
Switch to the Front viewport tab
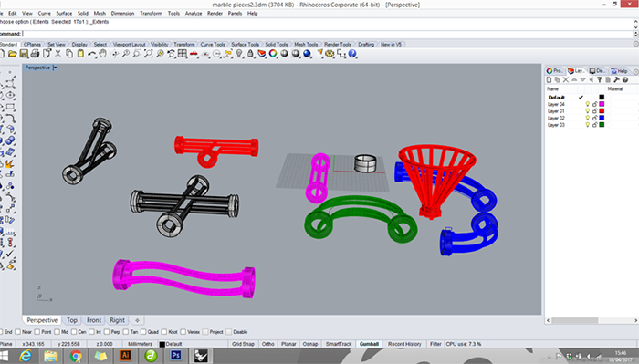click(x=94, y=320)
